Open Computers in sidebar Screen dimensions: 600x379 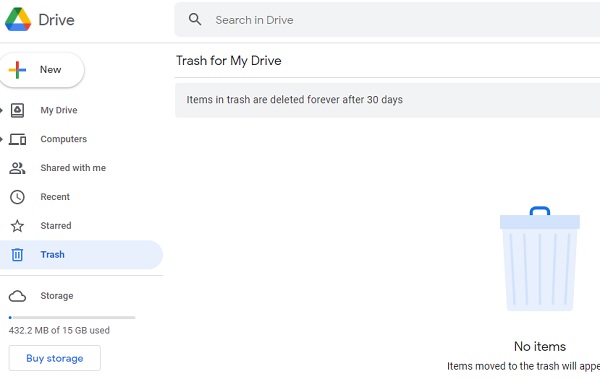(64, 139)
